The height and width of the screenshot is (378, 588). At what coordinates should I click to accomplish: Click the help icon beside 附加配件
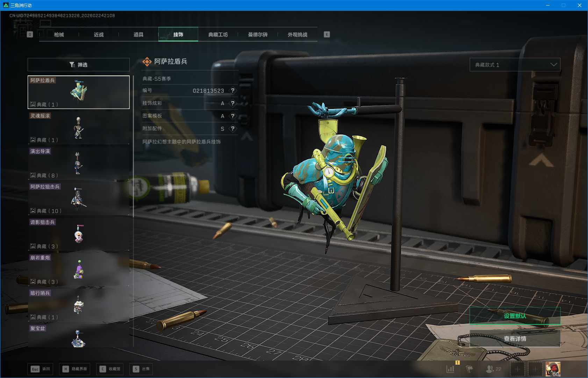click(x=232, y=129)
